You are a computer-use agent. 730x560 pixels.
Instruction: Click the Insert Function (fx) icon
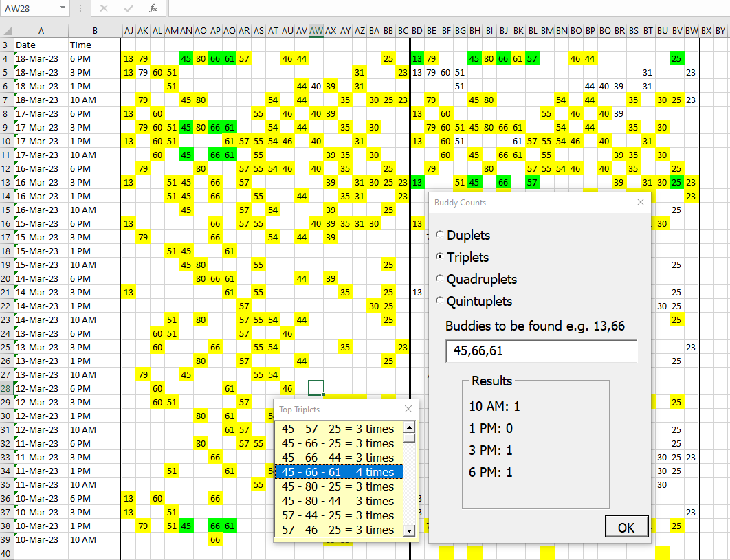tap(155, 9)
